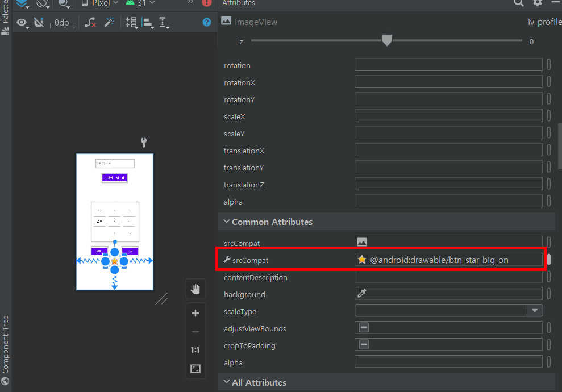562x392 pixels.
Task: Click the rotationY input field
Action: point(448,99)
